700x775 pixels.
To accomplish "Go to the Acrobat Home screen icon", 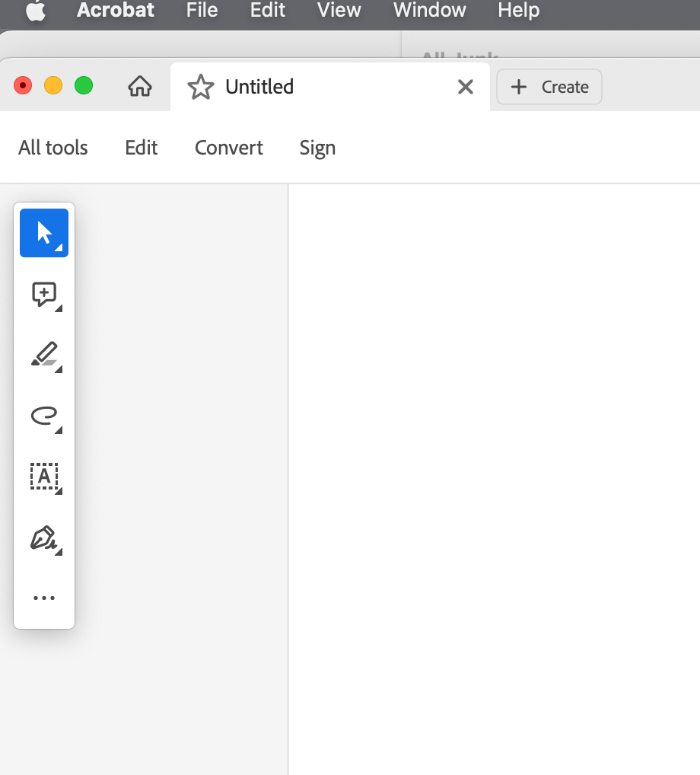I will coord(139,86).
